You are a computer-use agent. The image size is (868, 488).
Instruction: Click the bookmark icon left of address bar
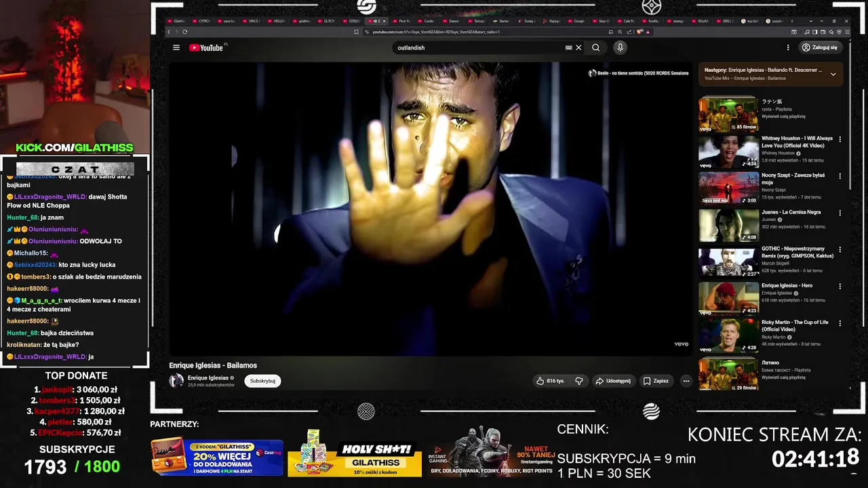(357, 32)
